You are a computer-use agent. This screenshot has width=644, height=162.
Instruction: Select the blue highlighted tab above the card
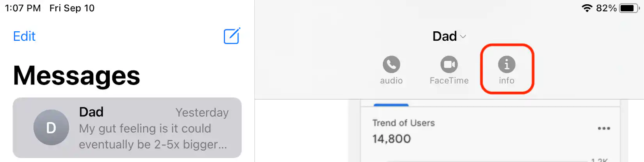391,105
